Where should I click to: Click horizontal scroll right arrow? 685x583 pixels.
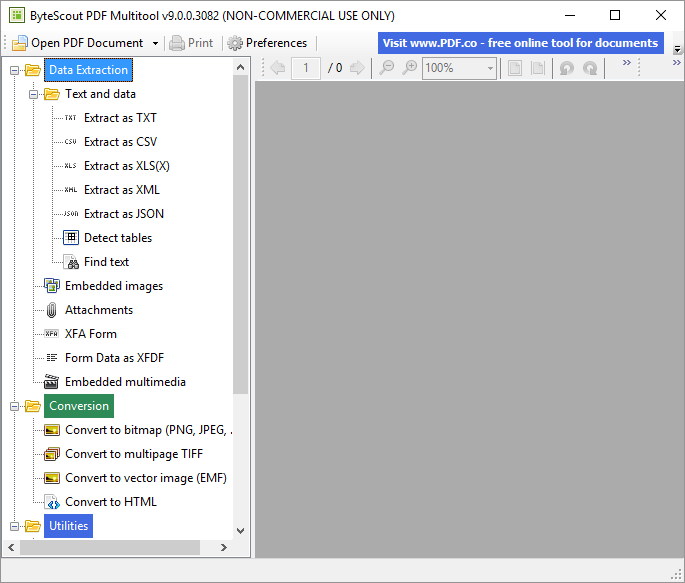point(224,548)
